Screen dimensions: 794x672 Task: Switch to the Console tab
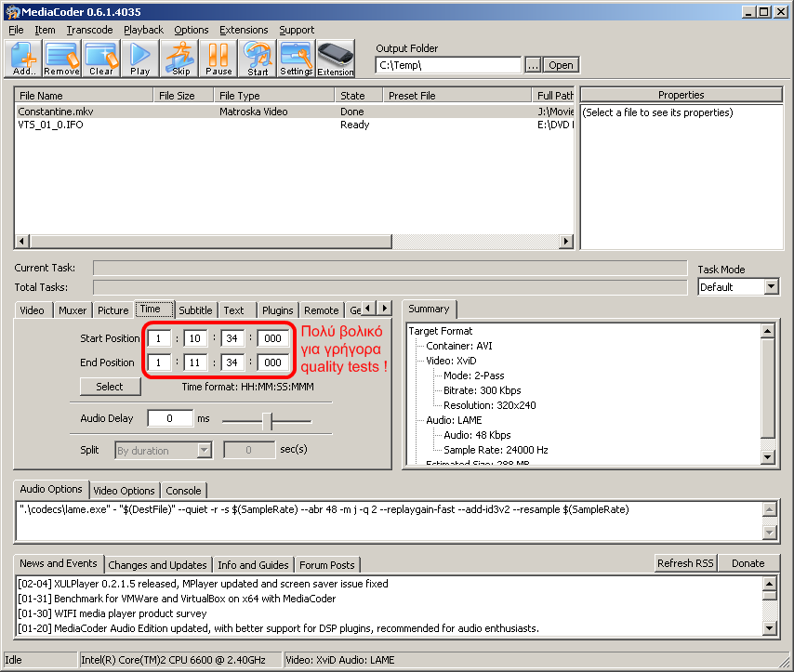click(183, 491)
